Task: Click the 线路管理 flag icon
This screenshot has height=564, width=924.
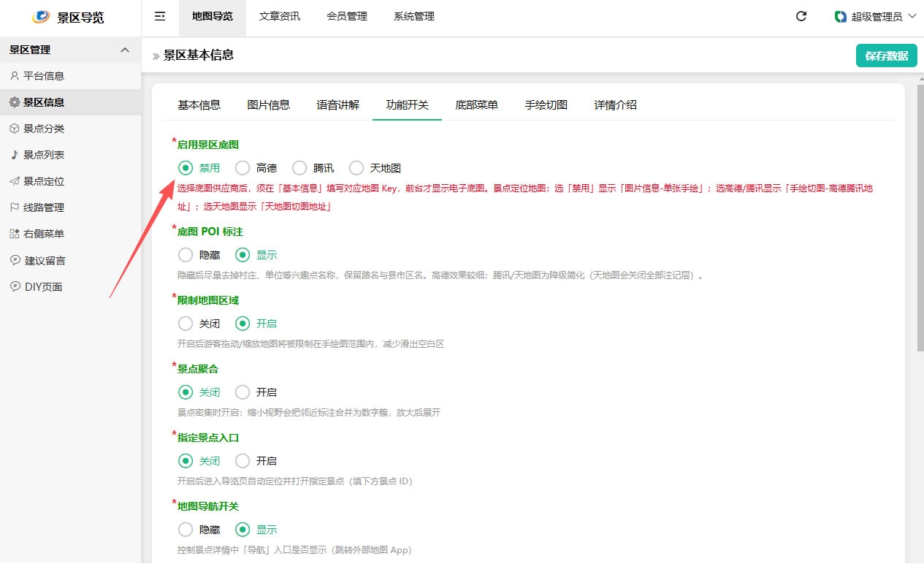Action: click(x=15, y=207)
